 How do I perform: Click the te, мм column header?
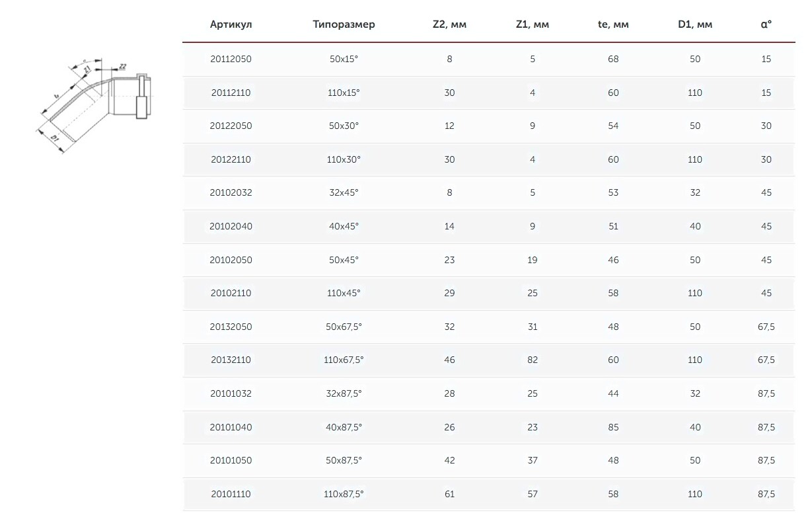click(612, 24)
